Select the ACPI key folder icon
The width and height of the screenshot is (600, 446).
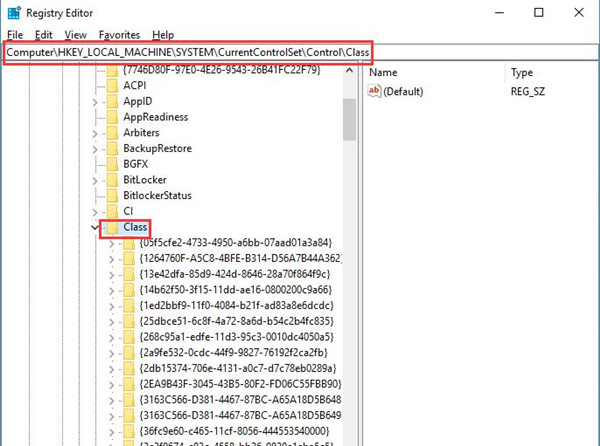112,85
